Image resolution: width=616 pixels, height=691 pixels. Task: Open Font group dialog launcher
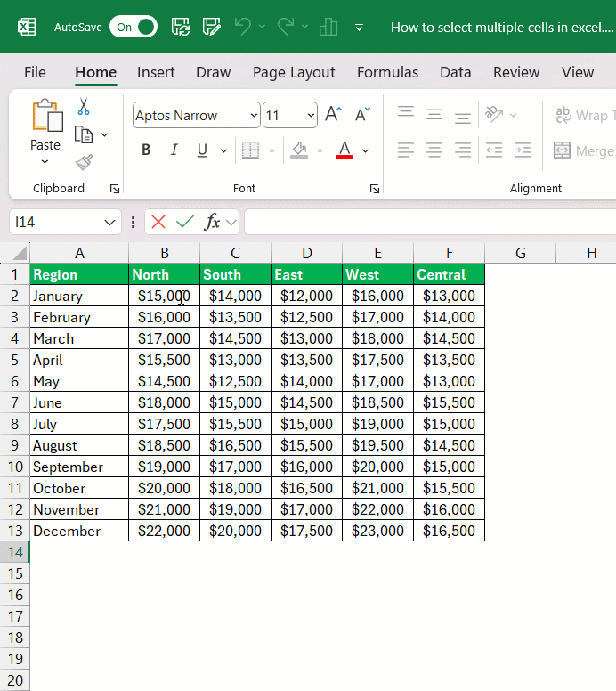pos(375,189)
